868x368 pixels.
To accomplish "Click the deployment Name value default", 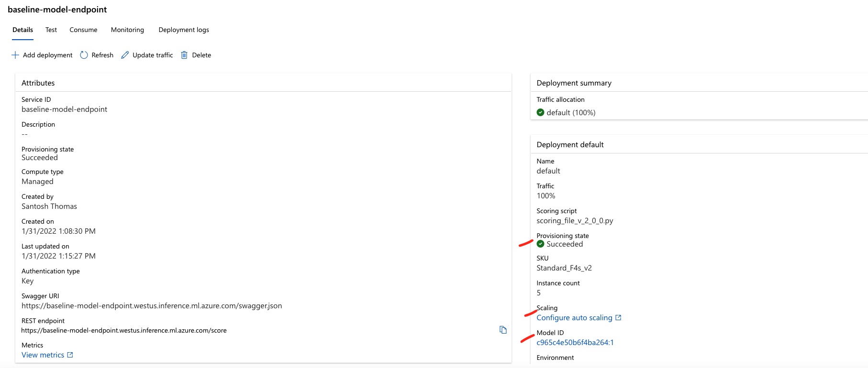I will [548, 171].
